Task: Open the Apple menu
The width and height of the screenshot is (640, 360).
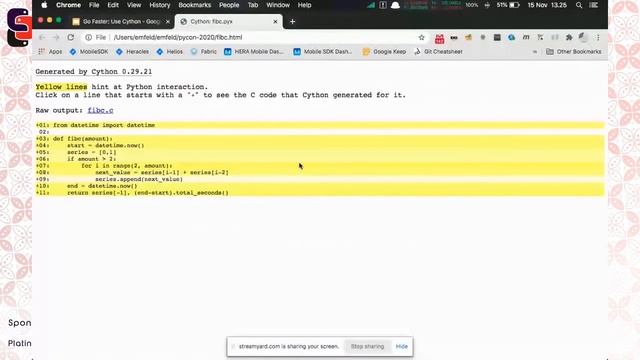Action: (44, 5)
